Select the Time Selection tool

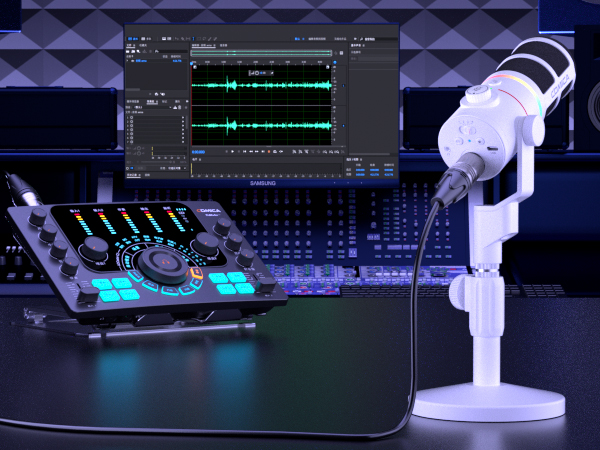coord(193,39)
